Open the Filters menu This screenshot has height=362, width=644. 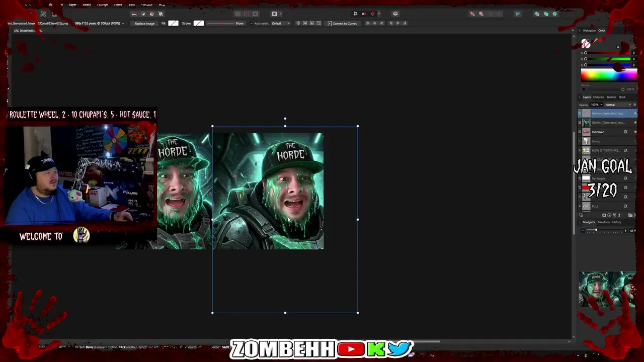(x=118, y=5)
